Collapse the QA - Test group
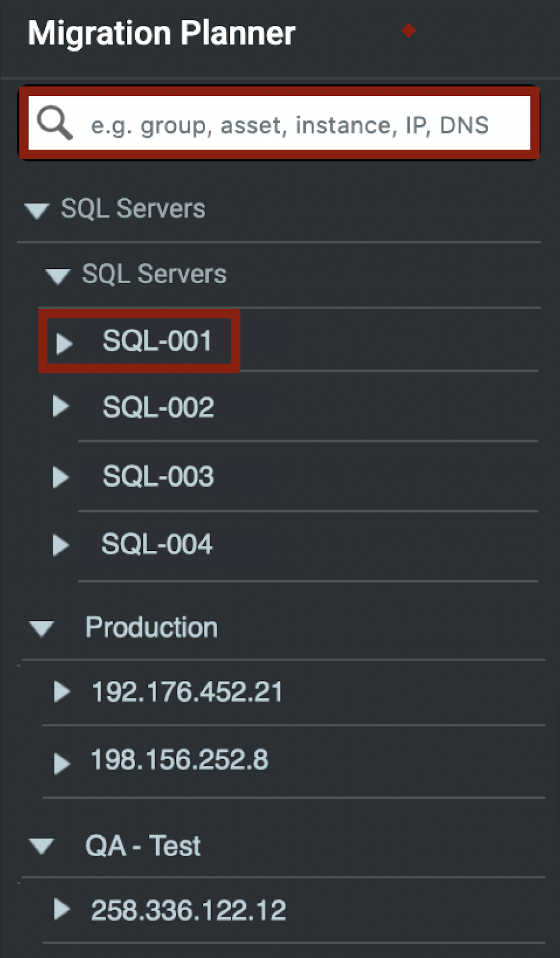 [42, 846]
